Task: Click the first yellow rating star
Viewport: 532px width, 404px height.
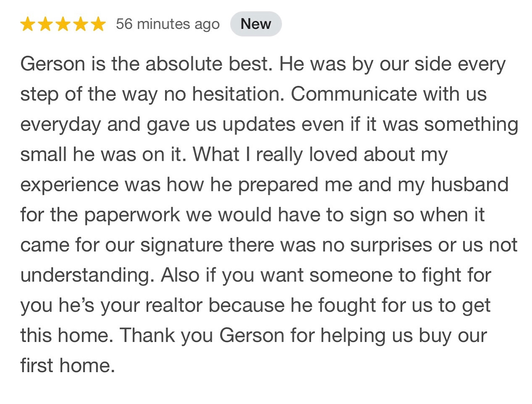Action: click(28, 24)
